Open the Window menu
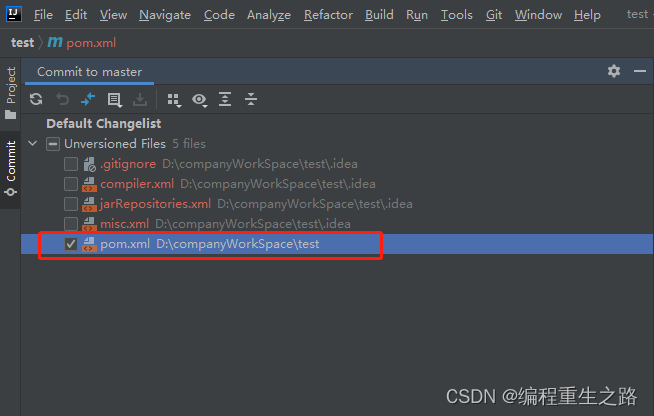654x416 pixels. point(538,15)
